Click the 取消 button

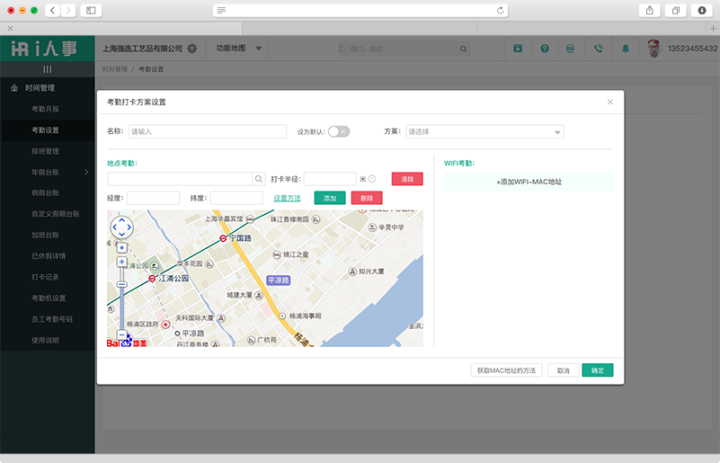563,370
